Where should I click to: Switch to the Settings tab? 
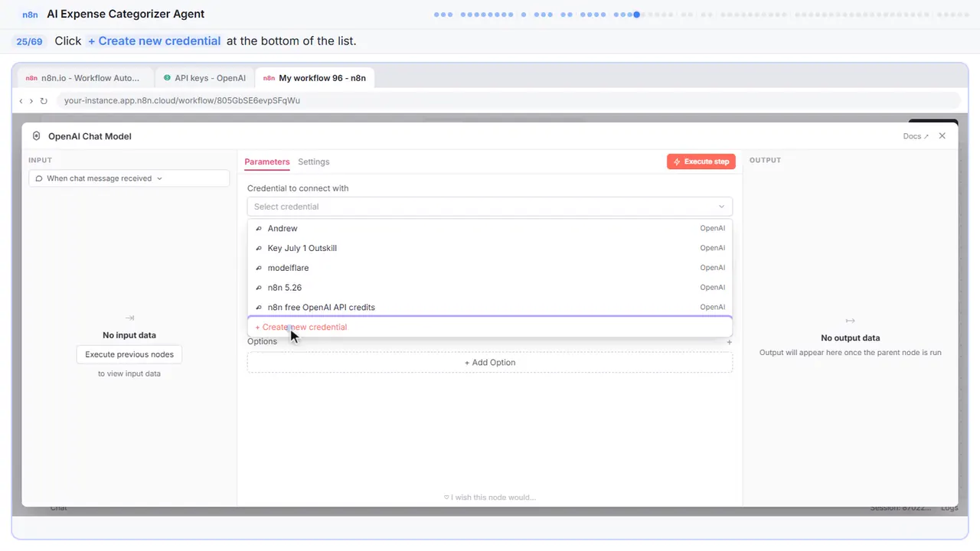pyautogui.click(x=314, y=161)
